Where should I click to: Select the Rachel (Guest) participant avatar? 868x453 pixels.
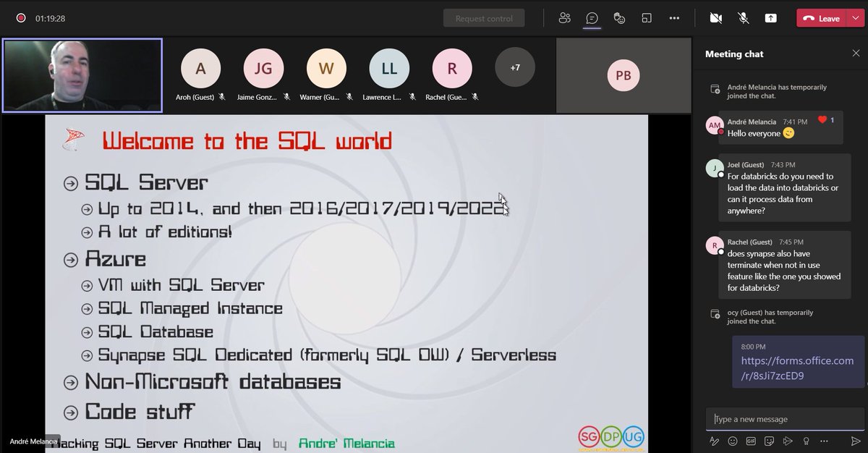point(452,69)
